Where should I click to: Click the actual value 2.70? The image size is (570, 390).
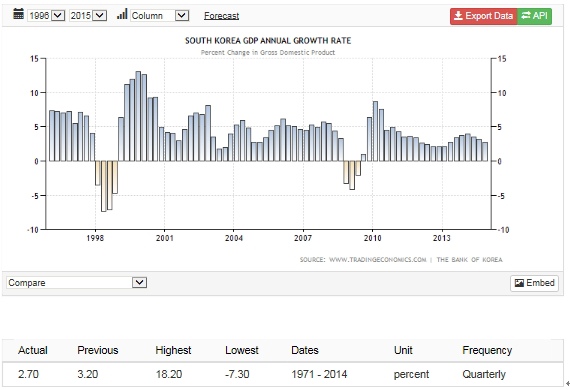pos(28,374)
